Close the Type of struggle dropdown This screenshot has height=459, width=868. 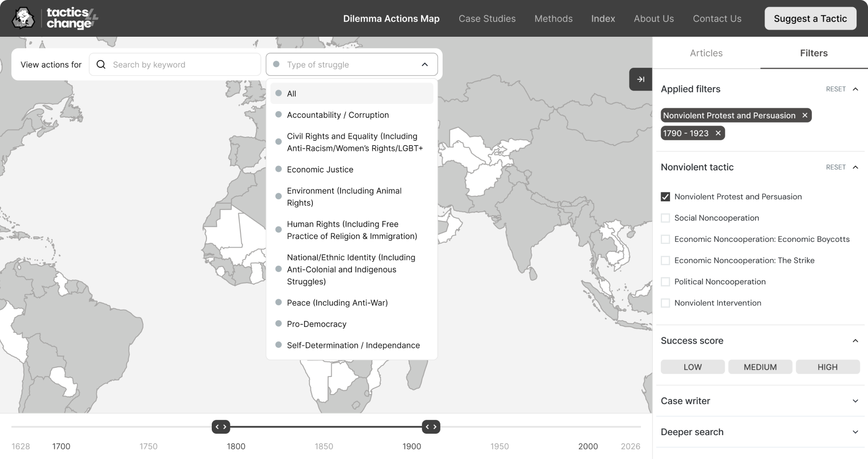coord(424,64)
